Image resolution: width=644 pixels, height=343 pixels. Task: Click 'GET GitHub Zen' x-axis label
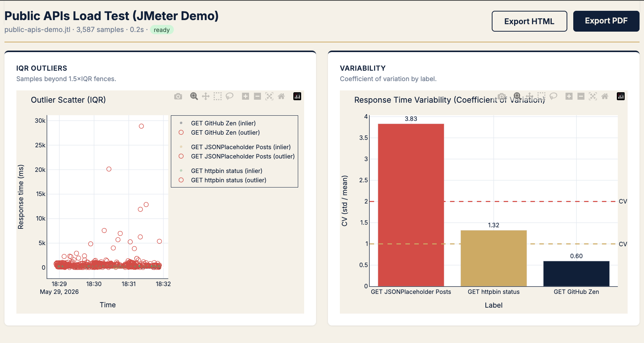[x=576, y=292]
